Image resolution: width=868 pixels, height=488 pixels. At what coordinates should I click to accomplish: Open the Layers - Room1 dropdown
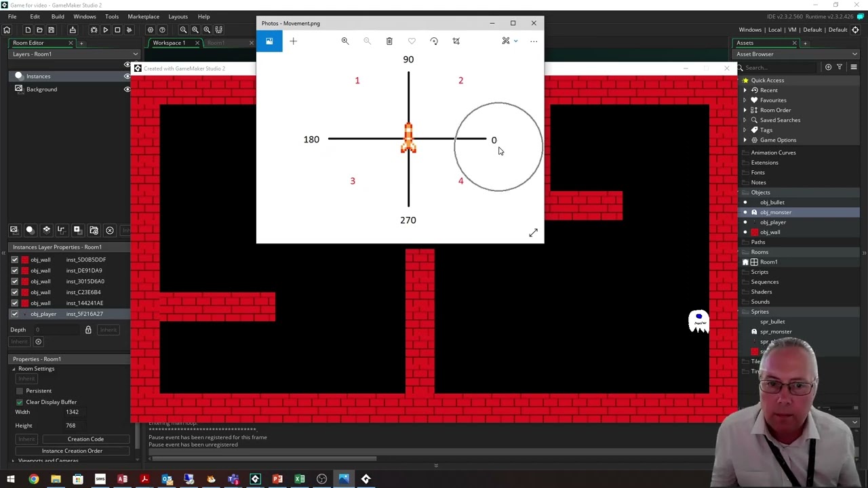point(135,54)
